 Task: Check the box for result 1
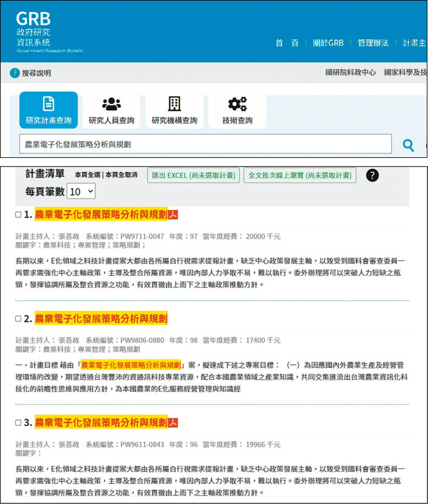click(18, 214)
